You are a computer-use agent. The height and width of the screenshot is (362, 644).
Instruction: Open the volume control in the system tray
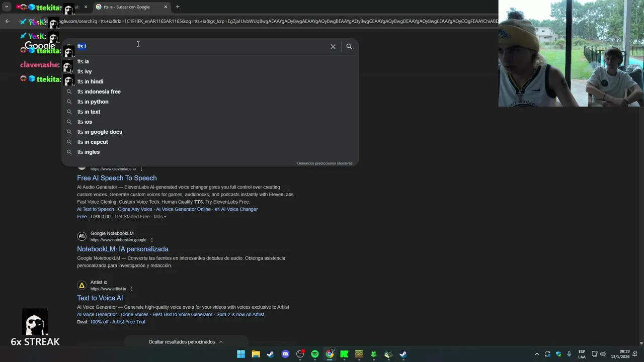[603, 354]
